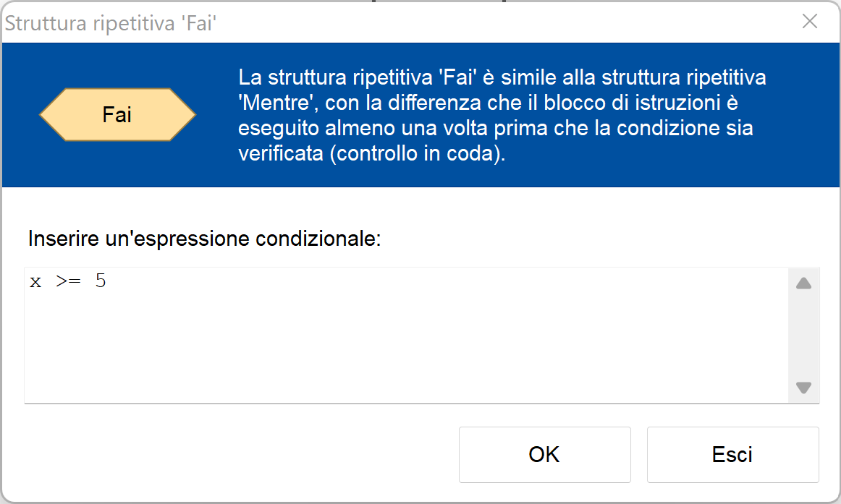
Task: Click the yellow 'Fai' hexagon icon
Action: click(x=117, y=115)
